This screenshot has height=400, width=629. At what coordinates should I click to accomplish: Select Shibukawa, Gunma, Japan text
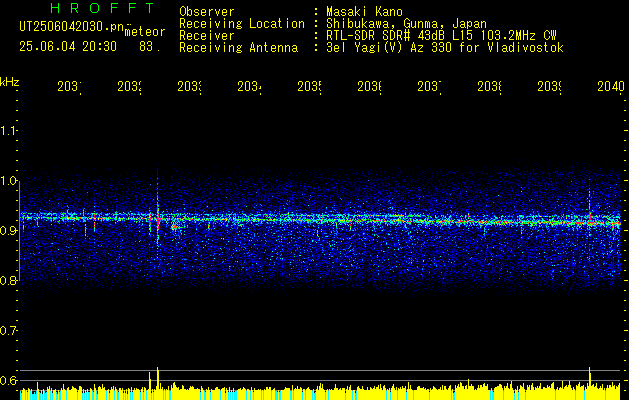pyautogui.click(x=406, y=24)
